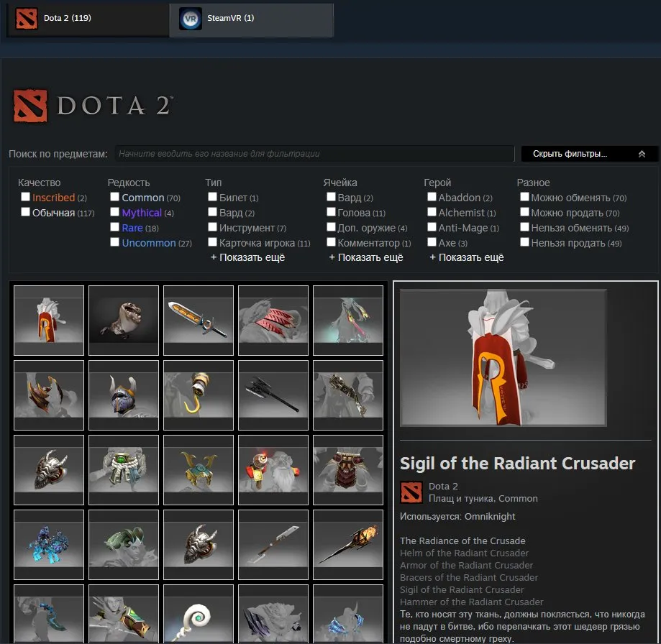Tick the Обычная quality checkbox
Viewport: 661px width, 644px height.
26,212
